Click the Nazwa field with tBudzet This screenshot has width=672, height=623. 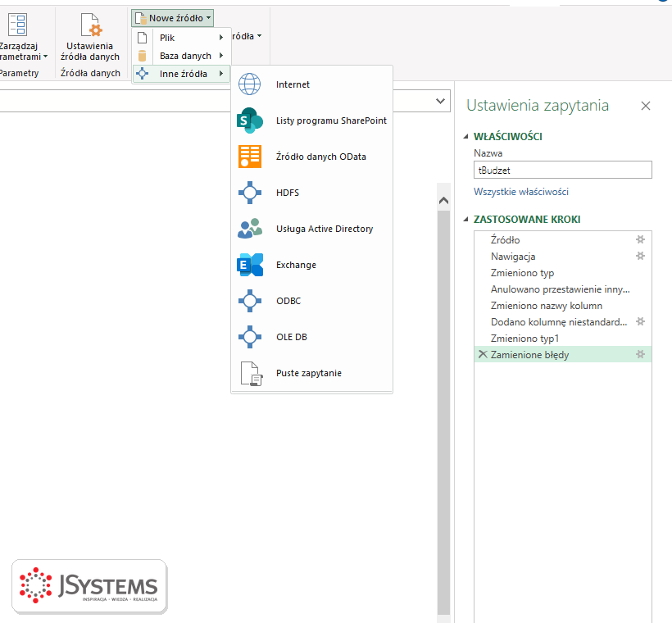coord(563,170)
